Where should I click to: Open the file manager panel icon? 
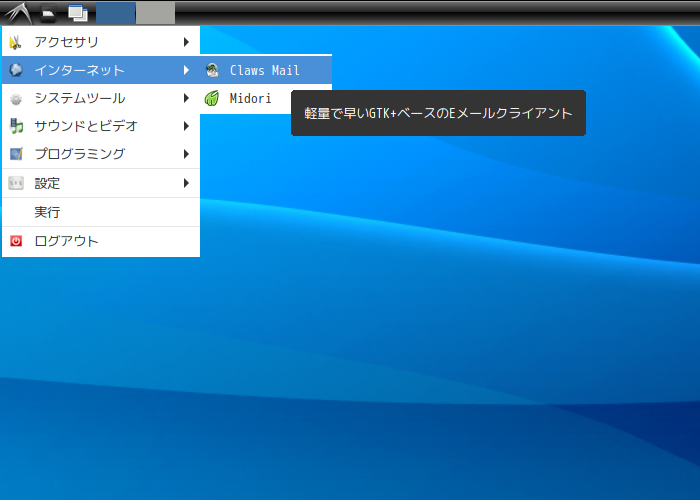48,13
